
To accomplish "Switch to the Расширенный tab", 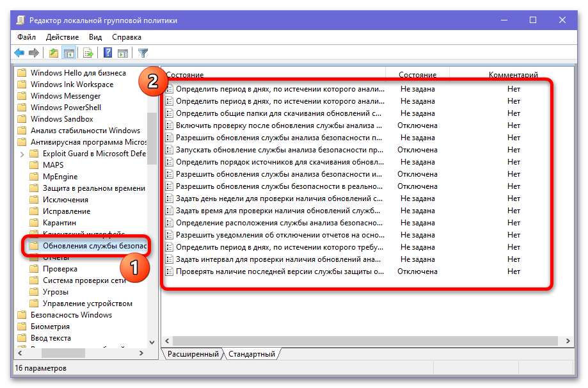I will point(193,354).
